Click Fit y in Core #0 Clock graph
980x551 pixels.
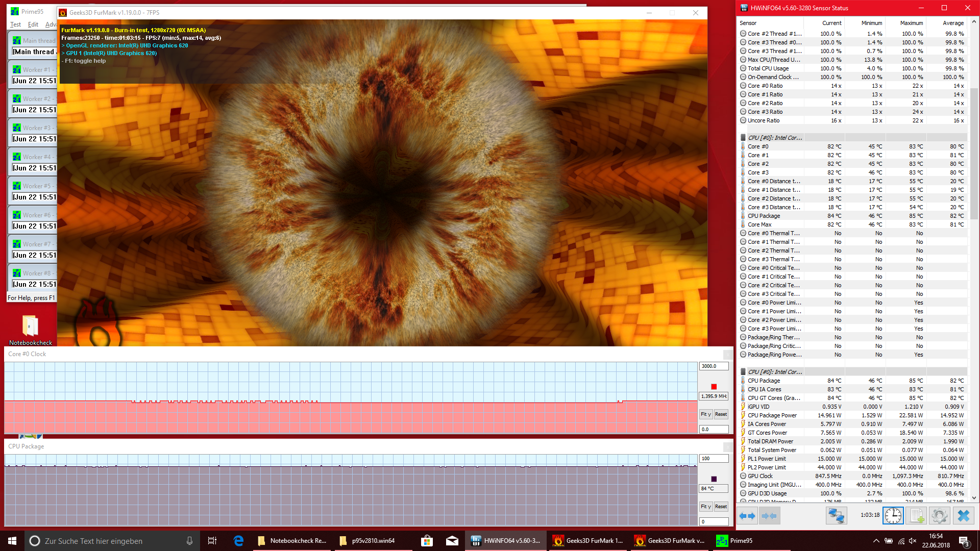pos(706,414)
